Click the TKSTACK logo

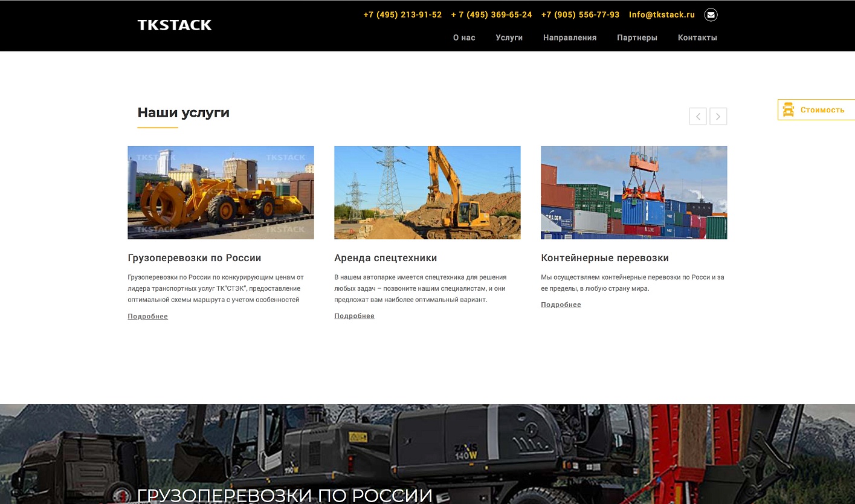click(174, 25)
